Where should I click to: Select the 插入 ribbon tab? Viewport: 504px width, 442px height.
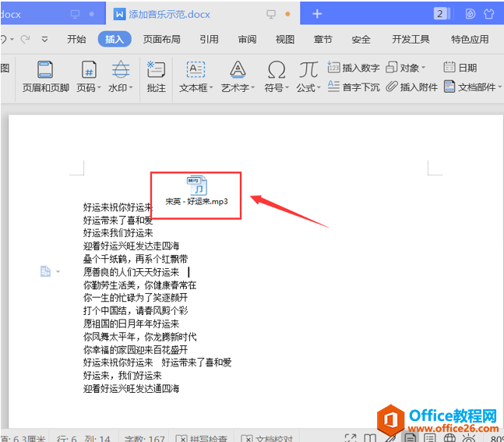pyautogui.click(x=115, y=39)
